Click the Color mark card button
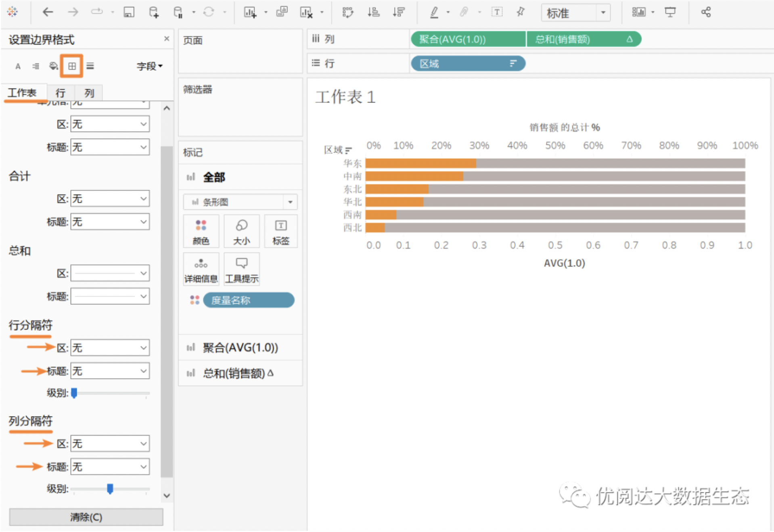This screenshot has height=532, width=774. [x=201, y=231]
